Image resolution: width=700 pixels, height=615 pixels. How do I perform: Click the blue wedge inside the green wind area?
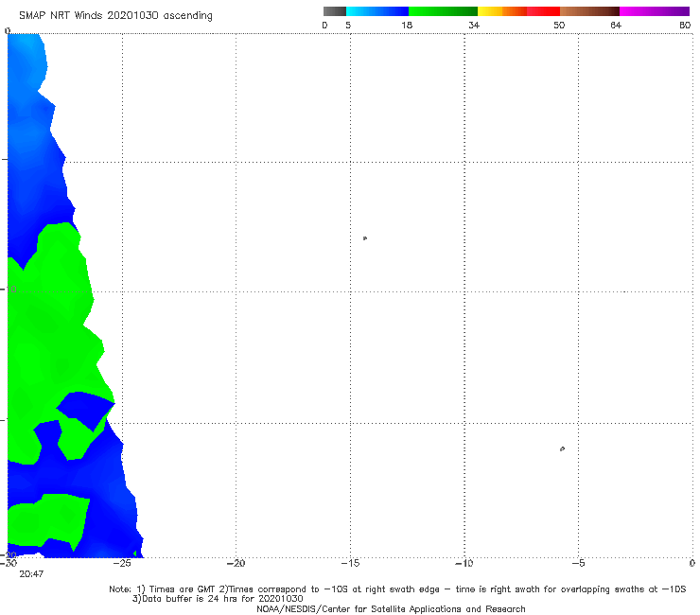click(86, 411)
